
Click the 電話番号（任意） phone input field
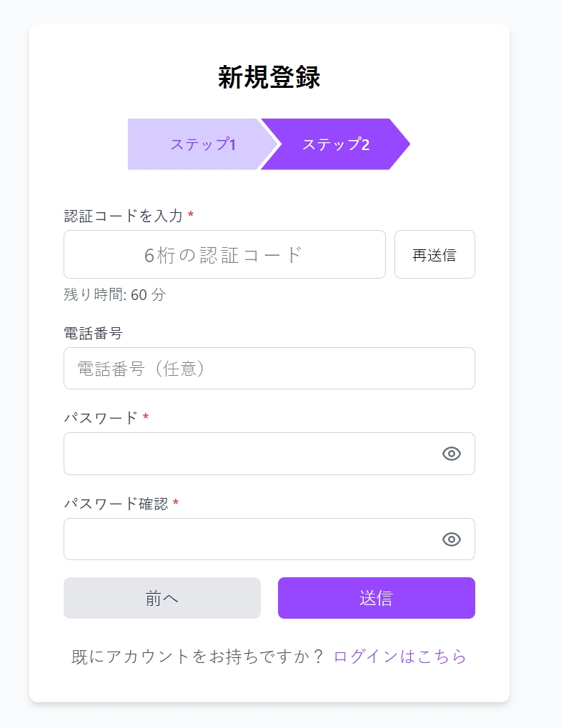pyautogui.click(x=269, y=368)
